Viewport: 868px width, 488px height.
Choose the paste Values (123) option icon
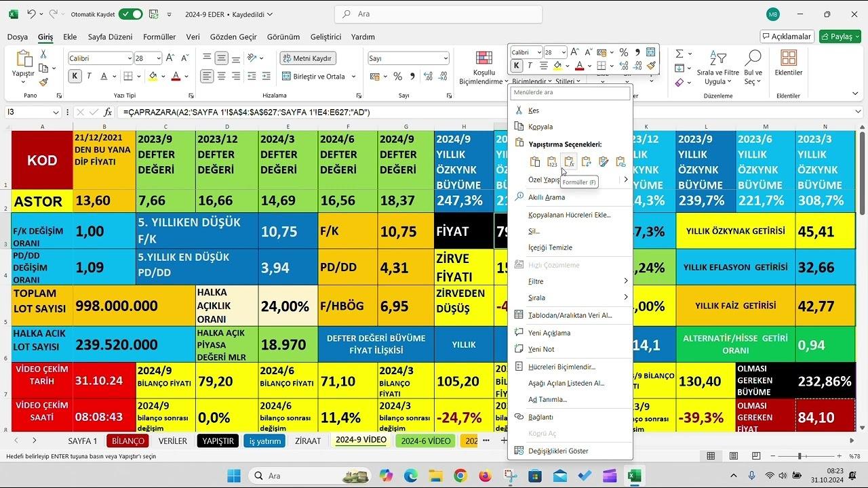552,161
